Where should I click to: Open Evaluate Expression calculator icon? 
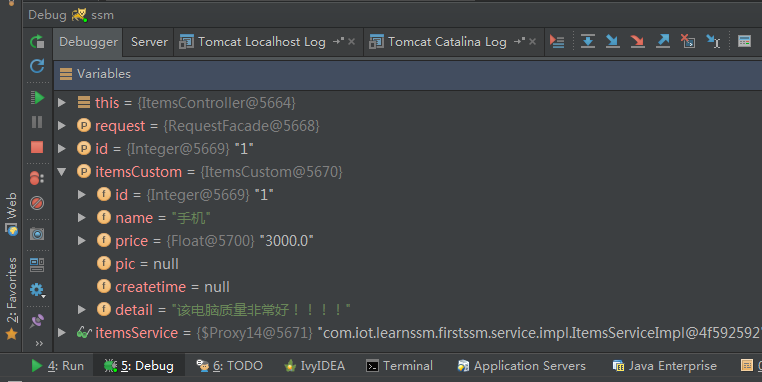tap(745, 41)
